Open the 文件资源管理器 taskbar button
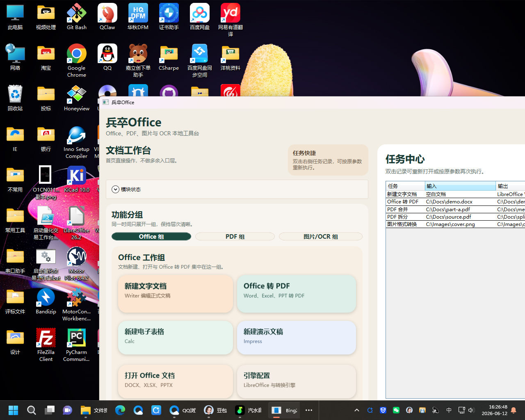The image size is (525, 420). click(x=94, y=410)
